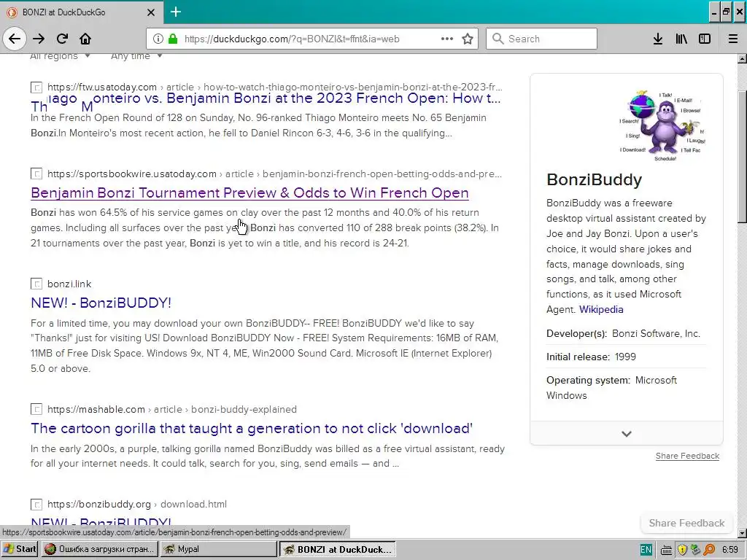Image resolution: width=747 pixels, height=560 pixels.
Task: Expand the BonziBuddy info panel chevron
Action: pos(627,433)
